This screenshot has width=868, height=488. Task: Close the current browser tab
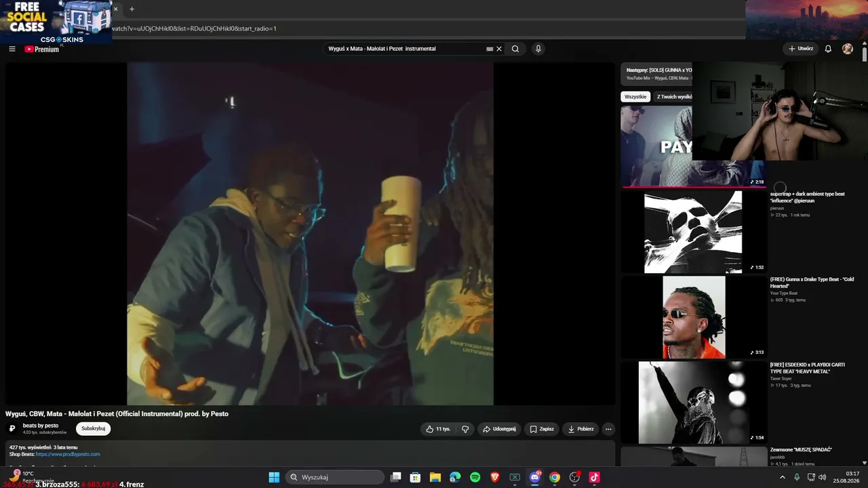115,9
